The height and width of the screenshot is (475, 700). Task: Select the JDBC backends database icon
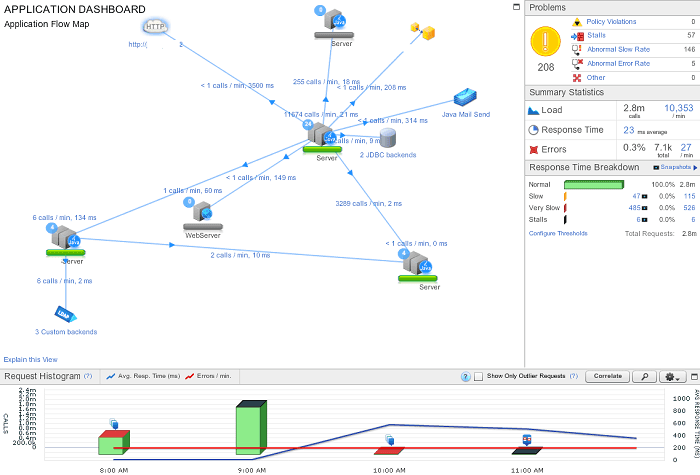pyautogui.click(x=387, y=138)
